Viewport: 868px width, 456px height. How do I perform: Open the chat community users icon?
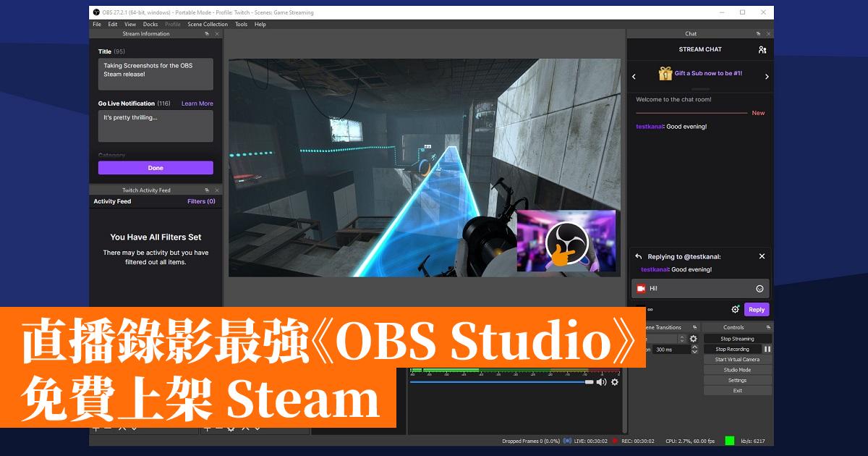pyautogui.click(x=762, y=50)
